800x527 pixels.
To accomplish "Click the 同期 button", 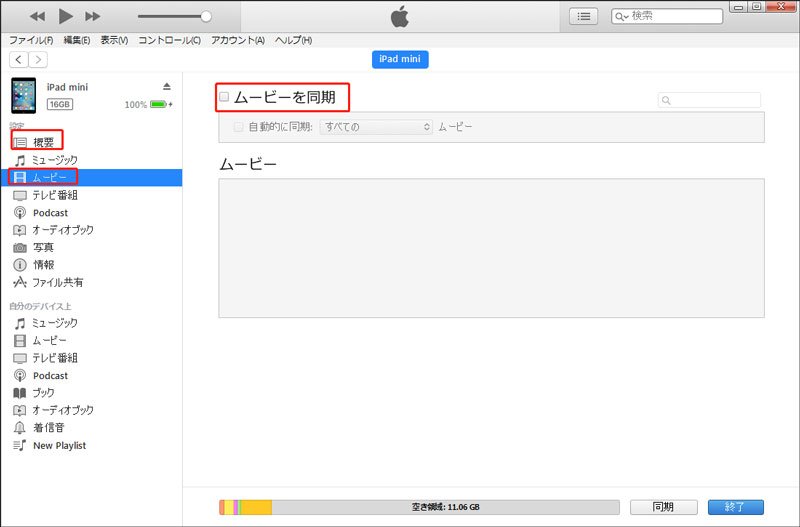I will pos(663,507).
